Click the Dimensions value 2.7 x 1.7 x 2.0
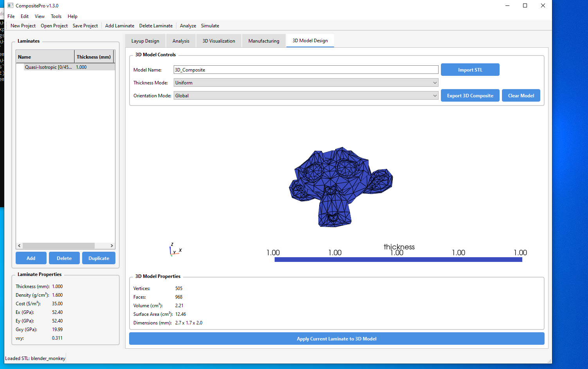The height and width of the screenshot is (369, 588). click(x=189, y=323)
